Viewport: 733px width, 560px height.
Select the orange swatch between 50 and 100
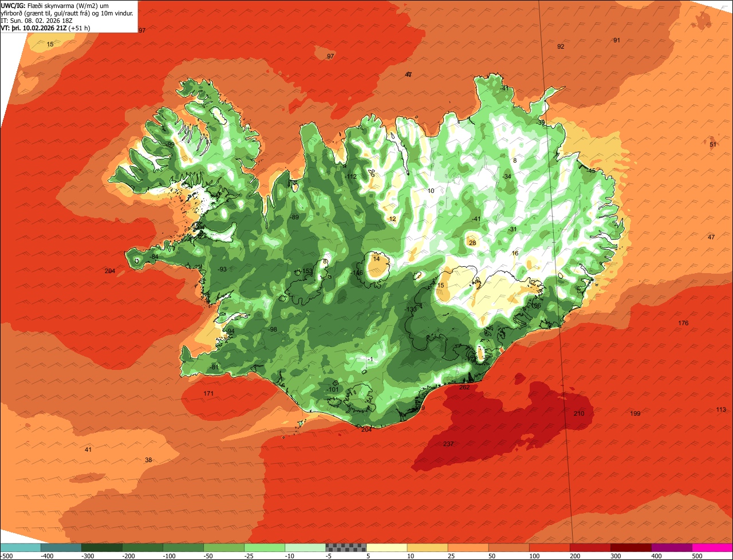[x=509, y=547]
